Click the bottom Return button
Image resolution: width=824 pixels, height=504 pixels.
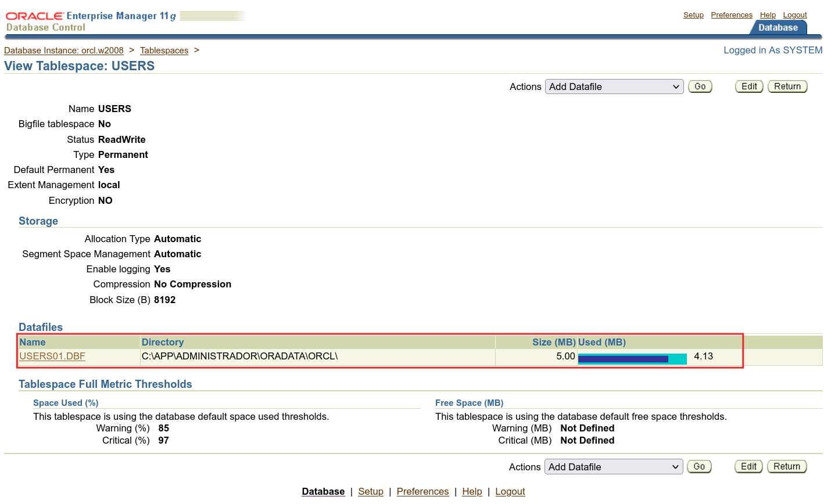pos(787,467)
